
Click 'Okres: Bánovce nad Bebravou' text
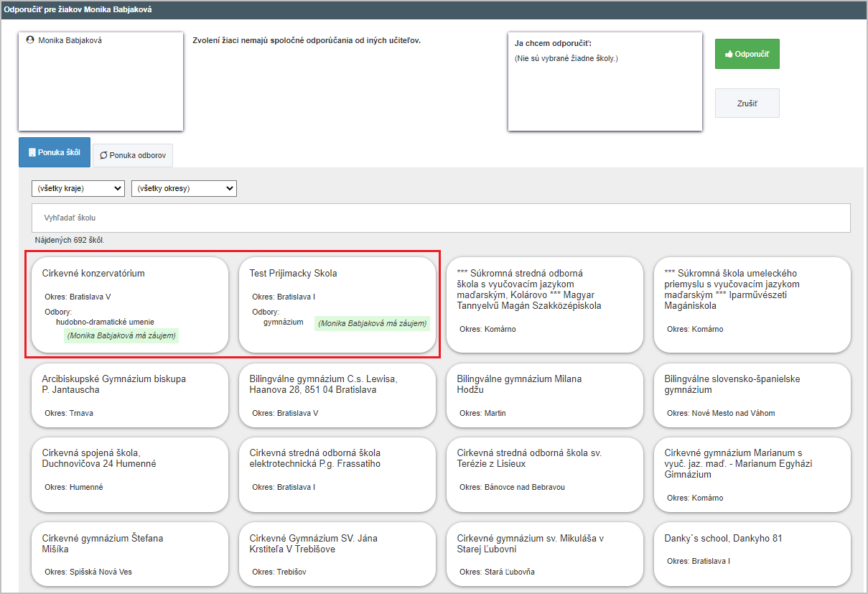tap(512, 487)
